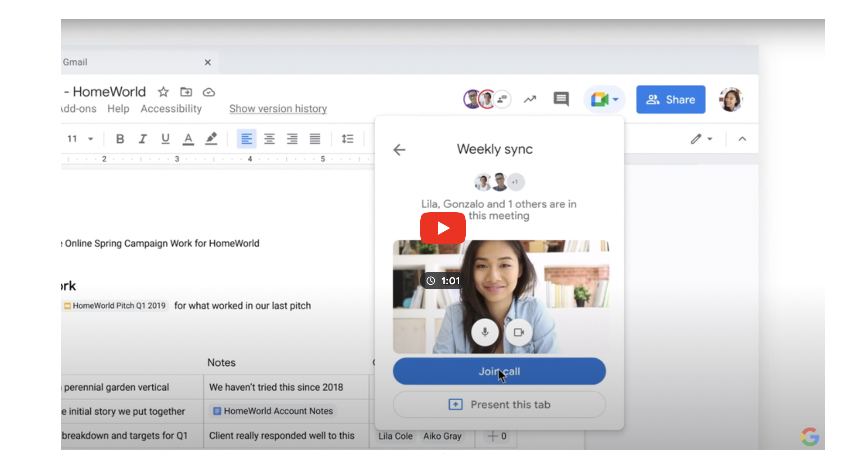Apply bold formatting
Image resolution: width=868 pixels, height=454 pixels.
[x=120, y=139]
